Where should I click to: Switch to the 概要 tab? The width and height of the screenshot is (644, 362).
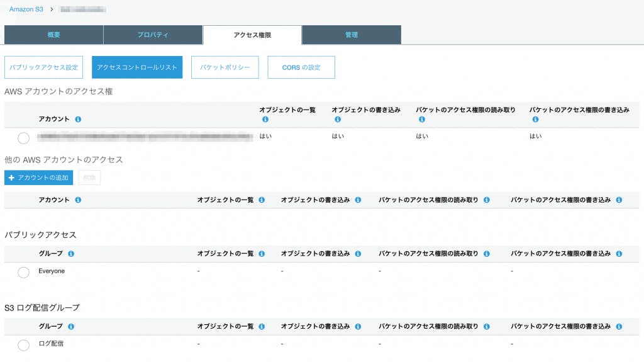tap(53, 35)
